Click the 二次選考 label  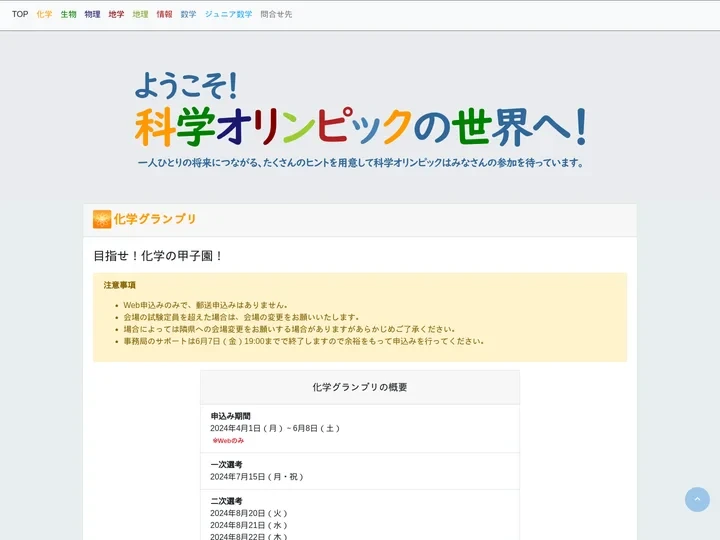click(x=226, y=501)
